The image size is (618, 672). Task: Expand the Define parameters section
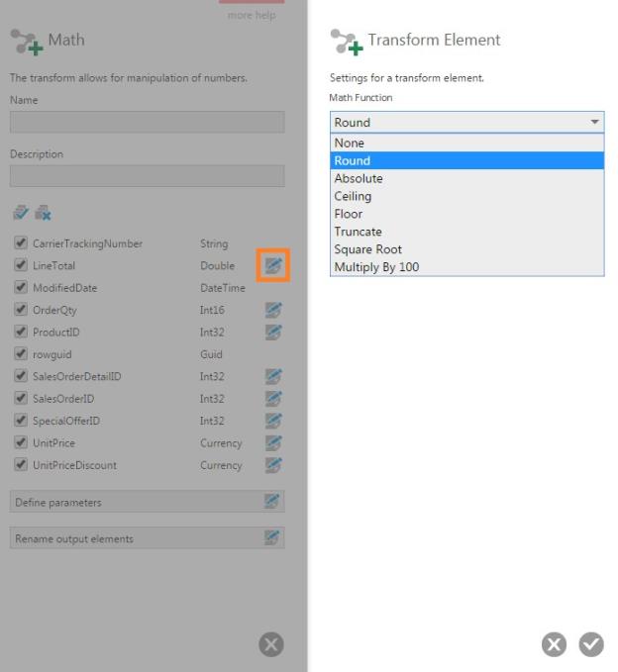click(x=147, y=502)
